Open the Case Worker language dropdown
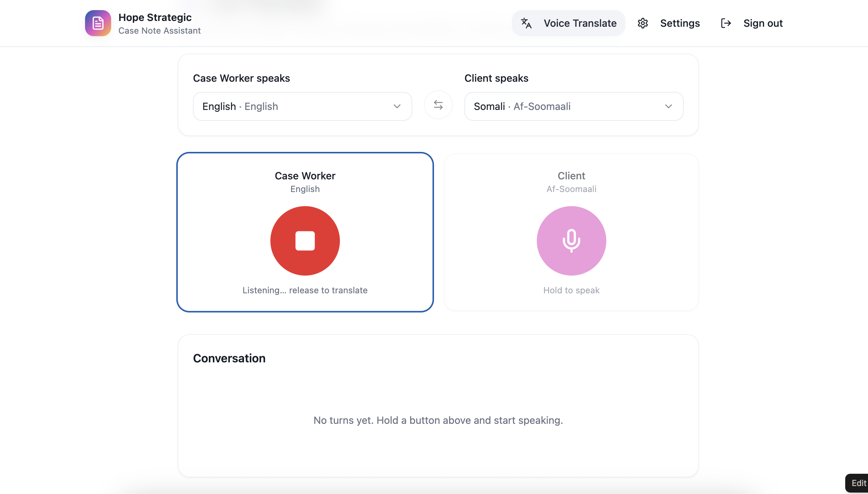This screenshot has height=494, width=868. pyautogui.click(x=297, y=106)
